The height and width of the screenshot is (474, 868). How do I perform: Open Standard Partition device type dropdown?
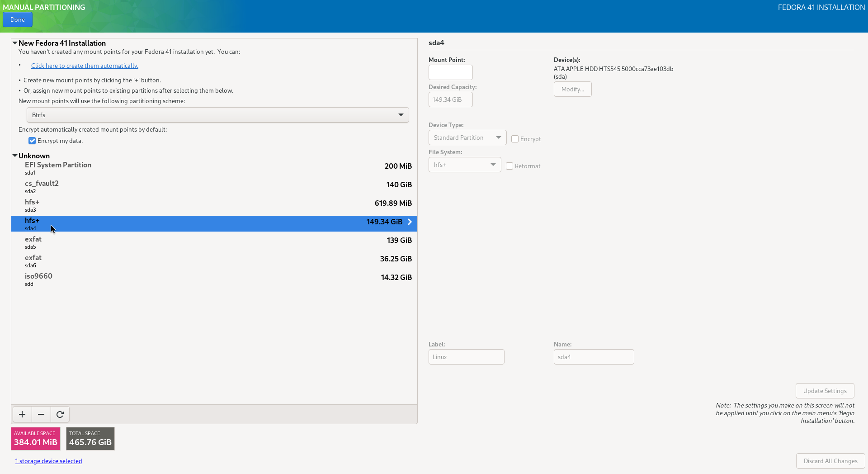467,137
